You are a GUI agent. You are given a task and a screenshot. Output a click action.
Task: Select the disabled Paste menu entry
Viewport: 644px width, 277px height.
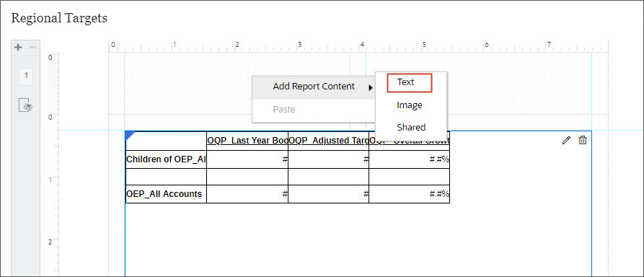[x=314, y=110]
